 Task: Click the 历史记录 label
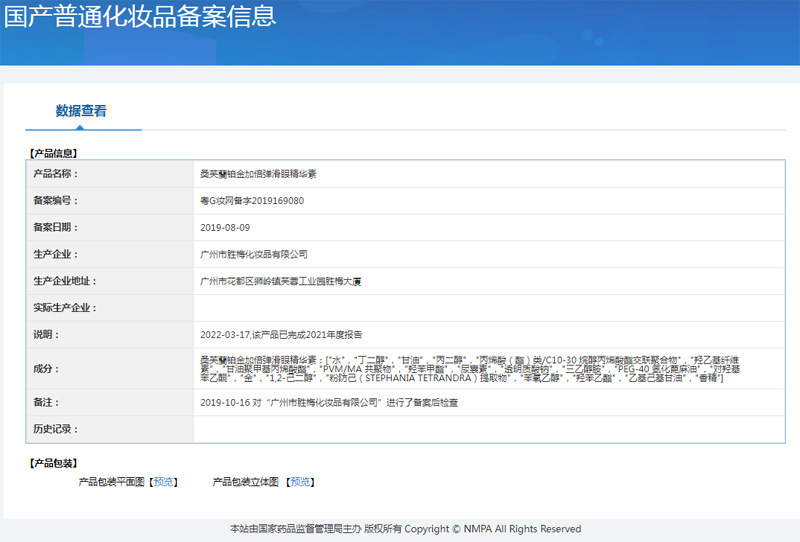click(x=55, y=429)
